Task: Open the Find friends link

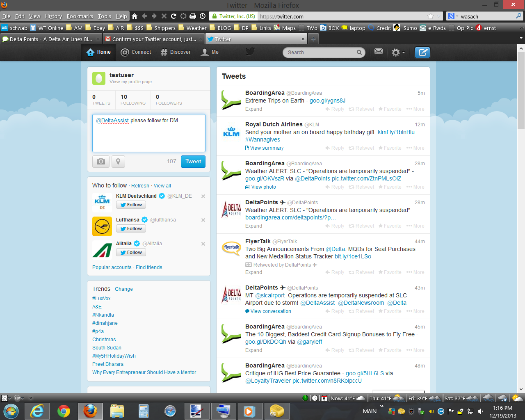Action: (149, 267)
